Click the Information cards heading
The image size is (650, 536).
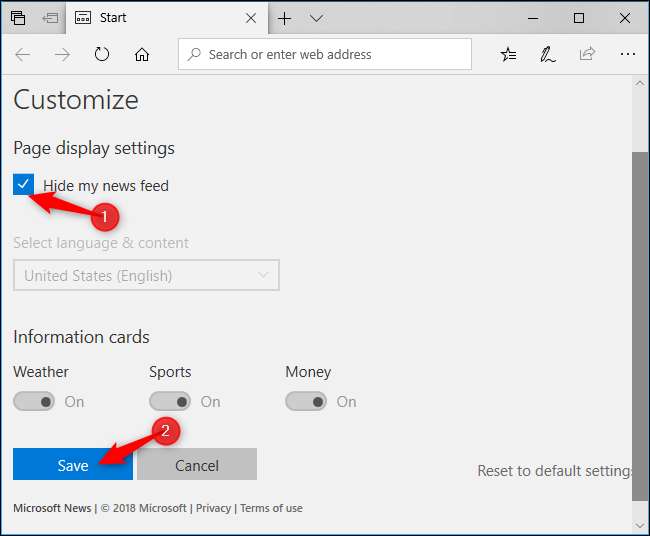[x=81, y=337]
